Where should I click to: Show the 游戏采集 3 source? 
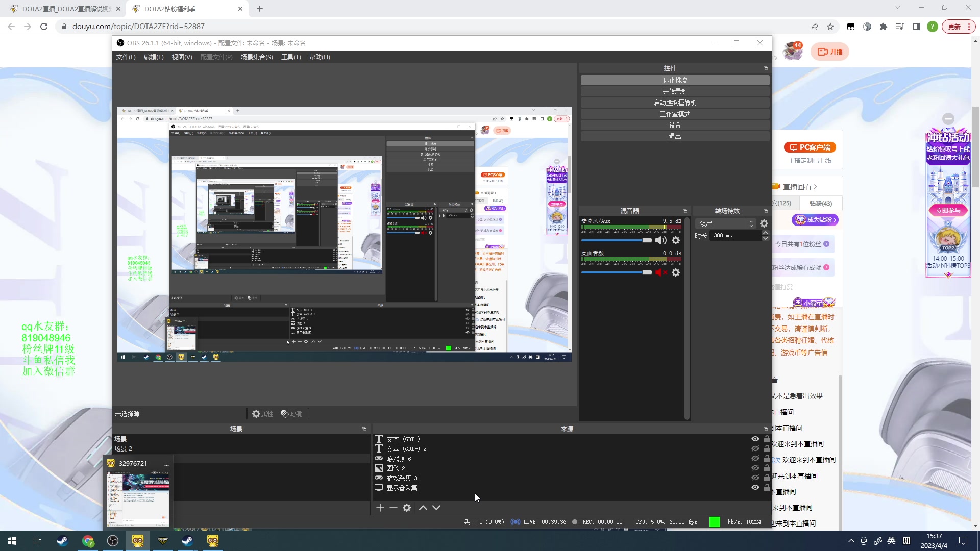point(755,478)
